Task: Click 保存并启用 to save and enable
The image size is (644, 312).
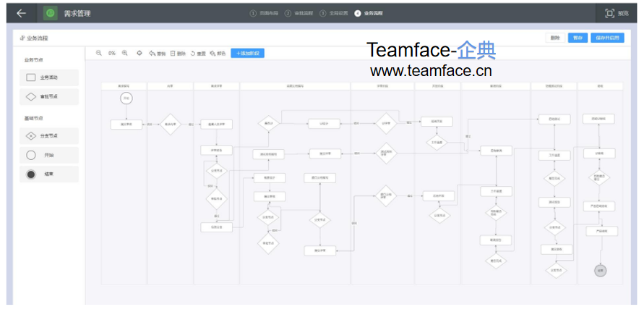Action: pyautogui.click(x=607, y=38)
